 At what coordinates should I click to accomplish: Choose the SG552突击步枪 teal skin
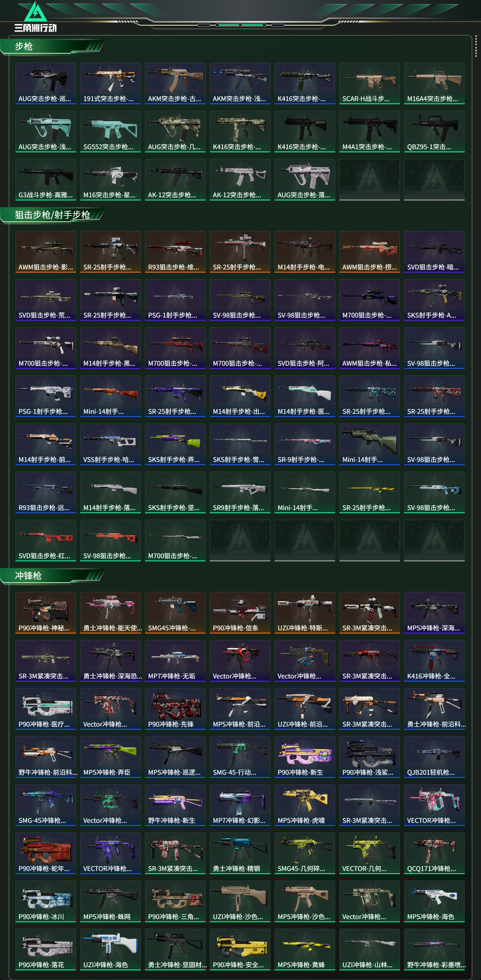[110, 131]
